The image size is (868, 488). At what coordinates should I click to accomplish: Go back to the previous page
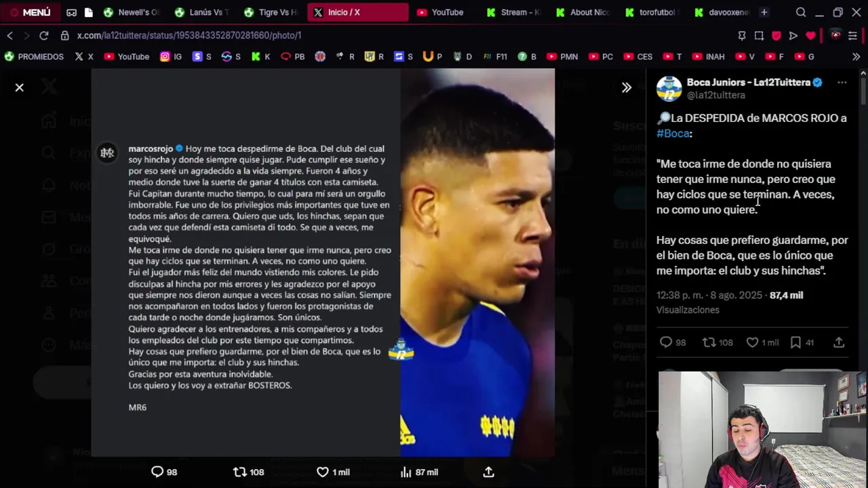tap(10, 35)
